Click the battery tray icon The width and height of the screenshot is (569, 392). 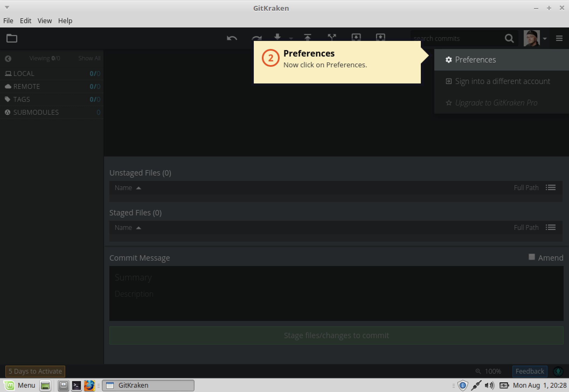click(x=504, y=385)
